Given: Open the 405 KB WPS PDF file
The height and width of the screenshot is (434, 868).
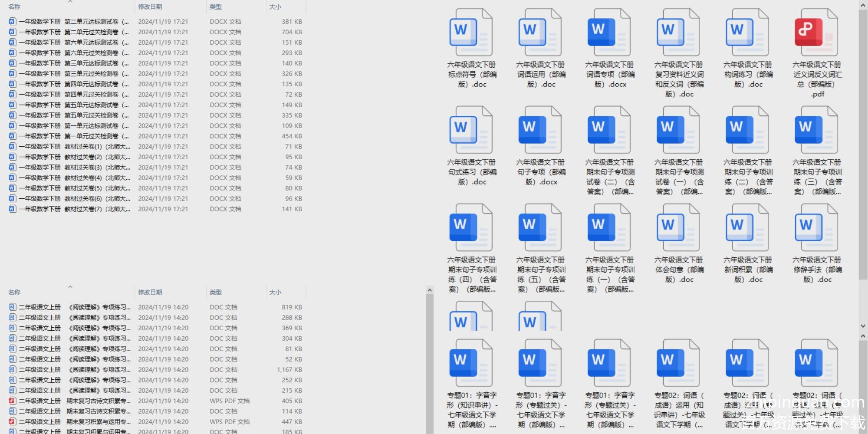Looking at the screenshot, I should tap(95, 401).
